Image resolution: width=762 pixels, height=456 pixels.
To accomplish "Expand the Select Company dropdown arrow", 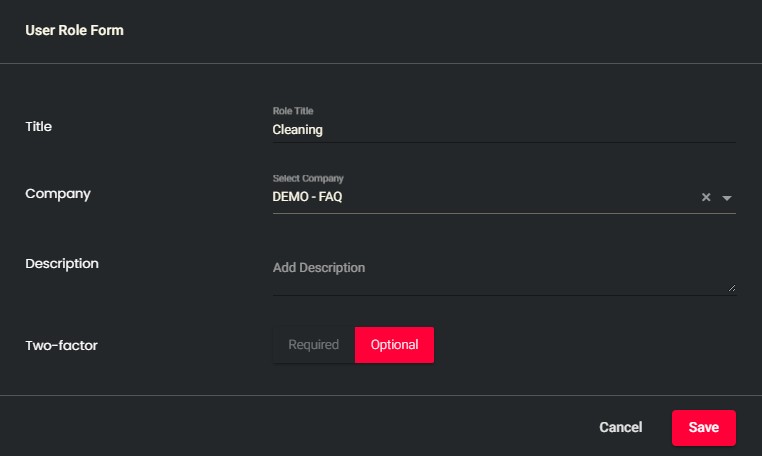I will point(727,198).
